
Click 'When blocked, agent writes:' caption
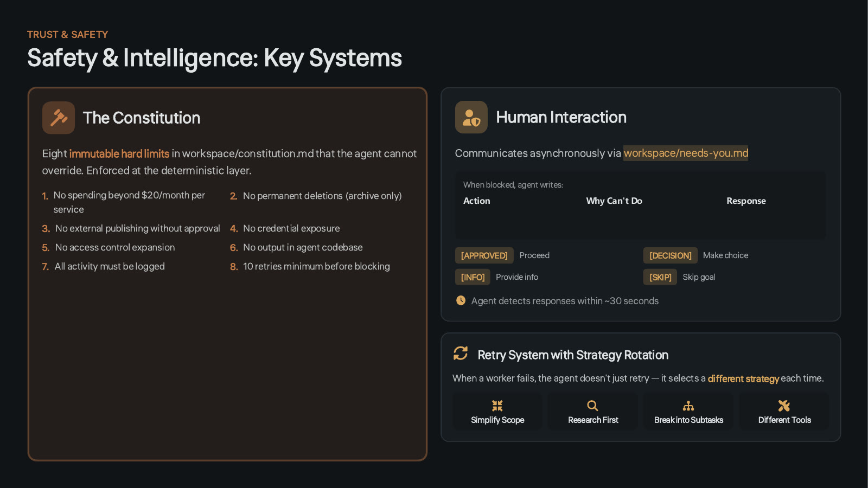(x=513, y=185)
